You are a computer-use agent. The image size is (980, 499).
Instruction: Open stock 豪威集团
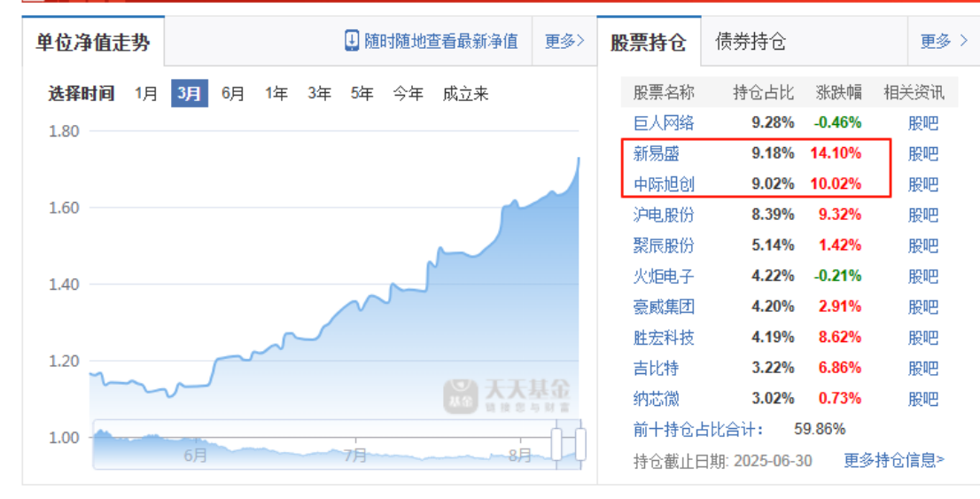pos(664,307)
